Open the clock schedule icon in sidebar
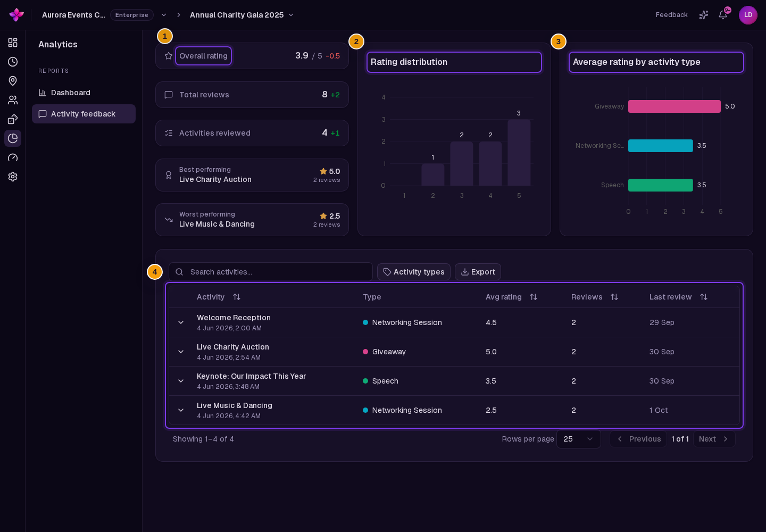Image resolution: width=766 pixels, height=532 pixels. pos(13,62)
